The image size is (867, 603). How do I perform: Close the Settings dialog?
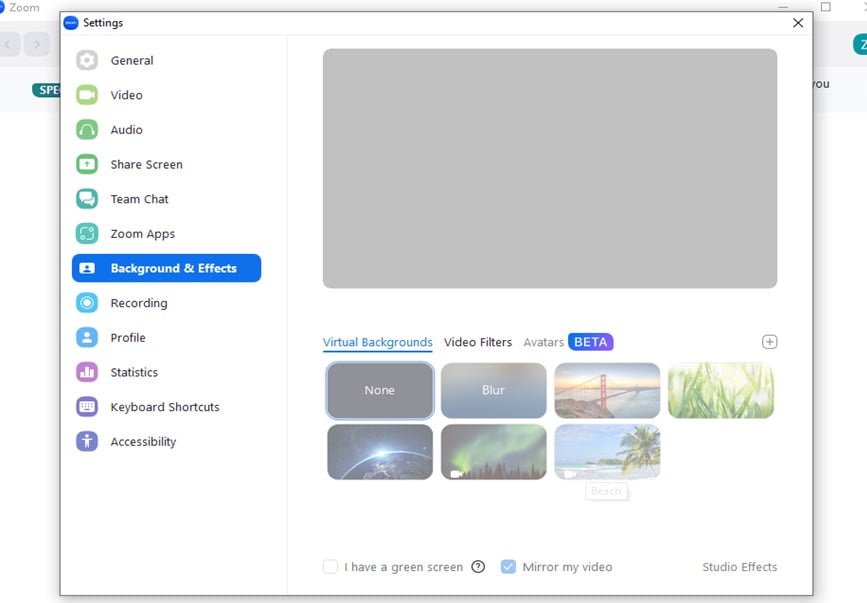point(798,23)
